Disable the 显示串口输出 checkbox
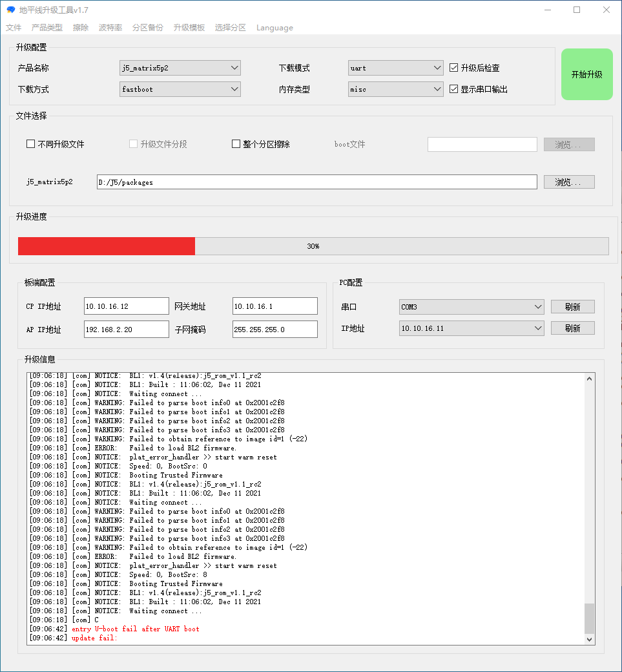The width and height of the screenshot is (622, 672). tap(454, 89)
